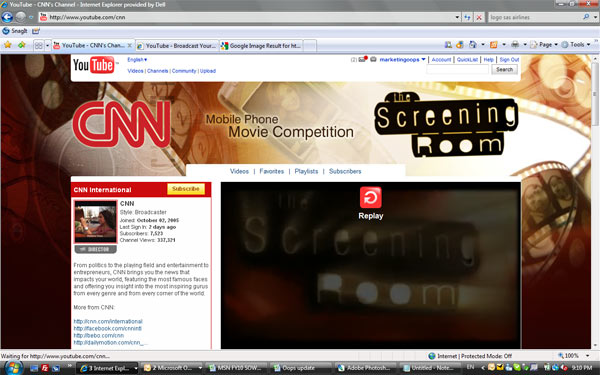600x375 pixels.
Task: Open the English language dropdown
Action: pyautogui.click(x=137, y=59)
